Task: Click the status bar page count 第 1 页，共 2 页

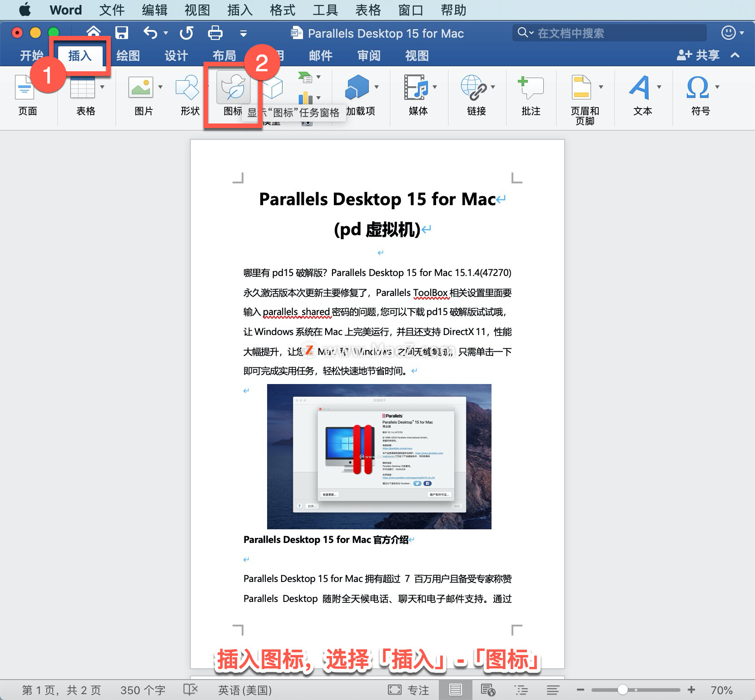Action: point(62,690)
